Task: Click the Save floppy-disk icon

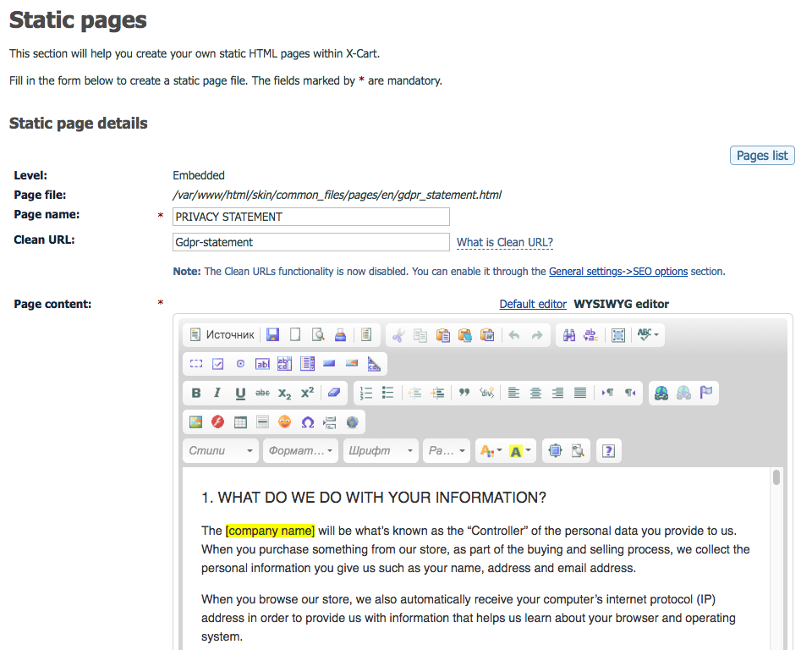Action: click(273, 335)
